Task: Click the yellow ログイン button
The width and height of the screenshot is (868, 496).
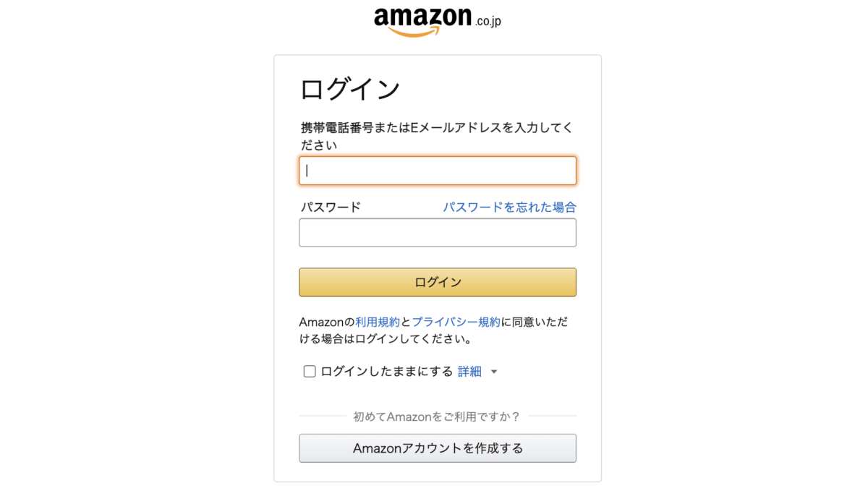Action: (x=438, y=282)
